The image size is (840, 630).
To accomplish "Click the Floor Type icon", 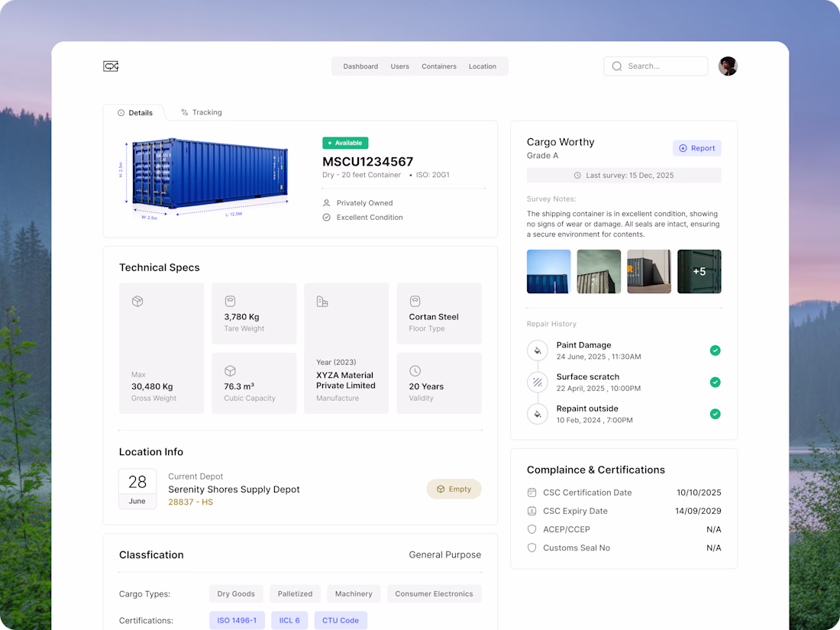I will click(x=415, y=301).
